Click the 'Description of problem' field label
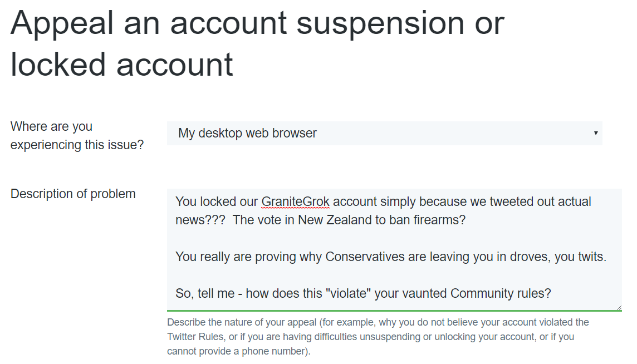 (72, 194)
